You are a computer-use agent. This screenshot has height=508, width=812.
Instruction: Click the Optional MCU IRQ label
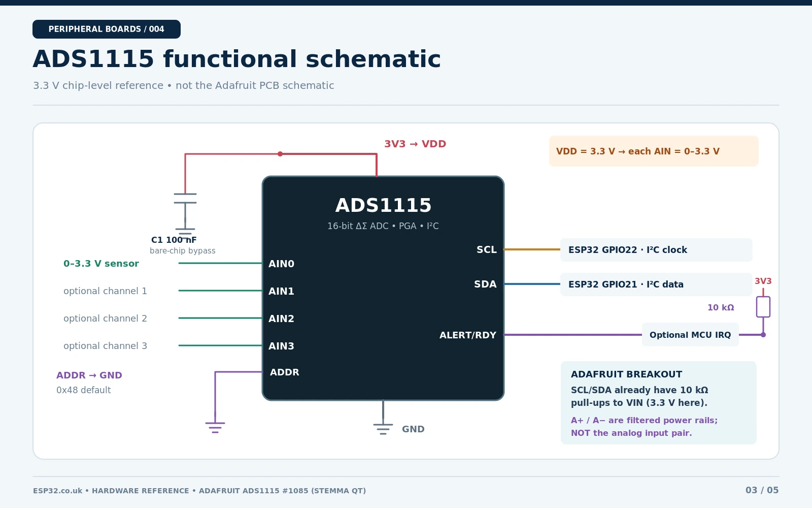[x=690, y=335]
